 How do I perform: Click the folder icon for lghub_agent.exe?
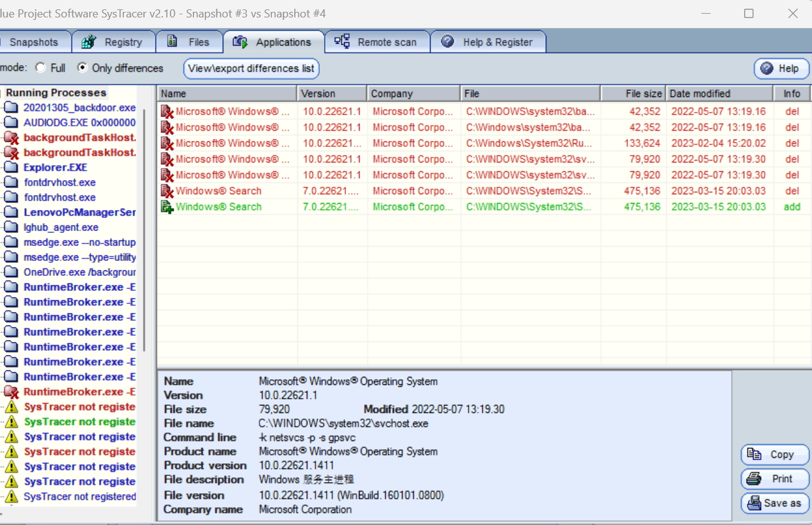pyautogui.click(x=11, y=227)
